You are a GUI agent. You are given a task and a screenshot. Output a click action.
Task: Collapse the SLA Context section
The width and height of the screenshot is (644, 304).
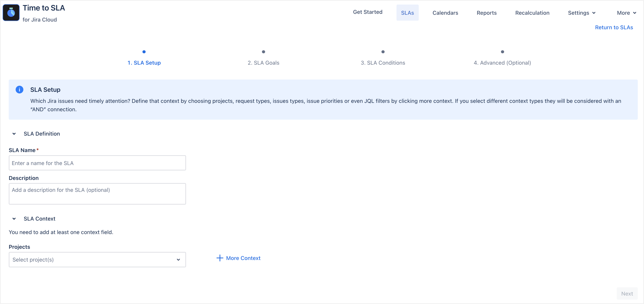14,218
